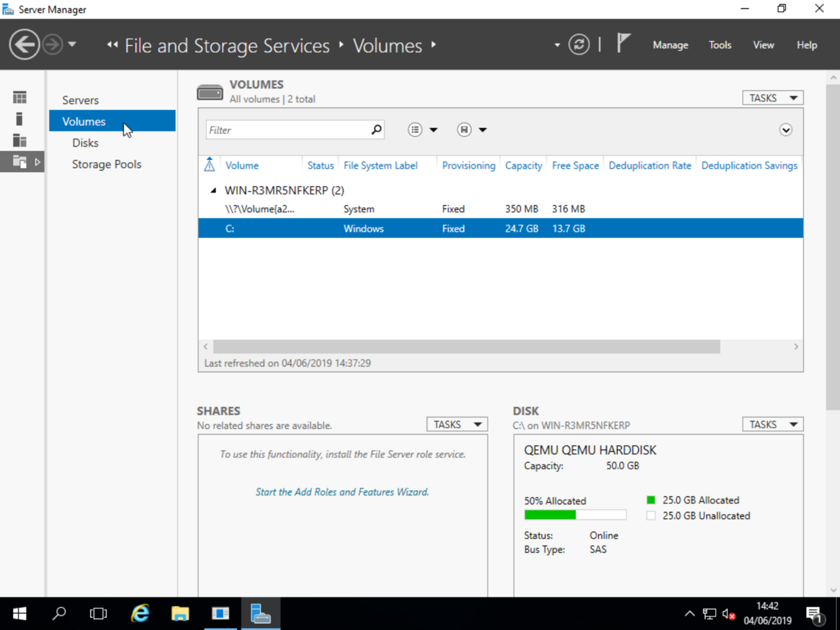Open the Dashboard from the left sidebar
Viewport: 840px width, 630px height.
tap(19, 97)
